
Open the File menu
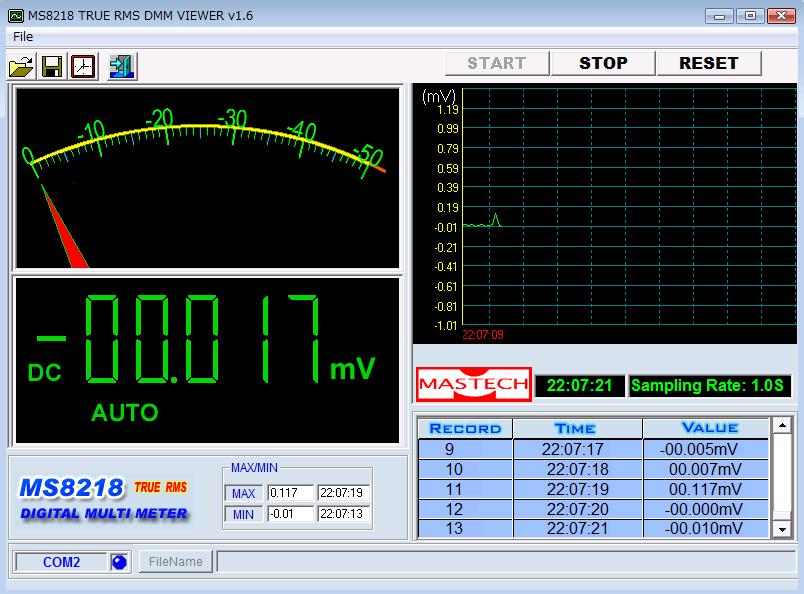click(23, 36)
